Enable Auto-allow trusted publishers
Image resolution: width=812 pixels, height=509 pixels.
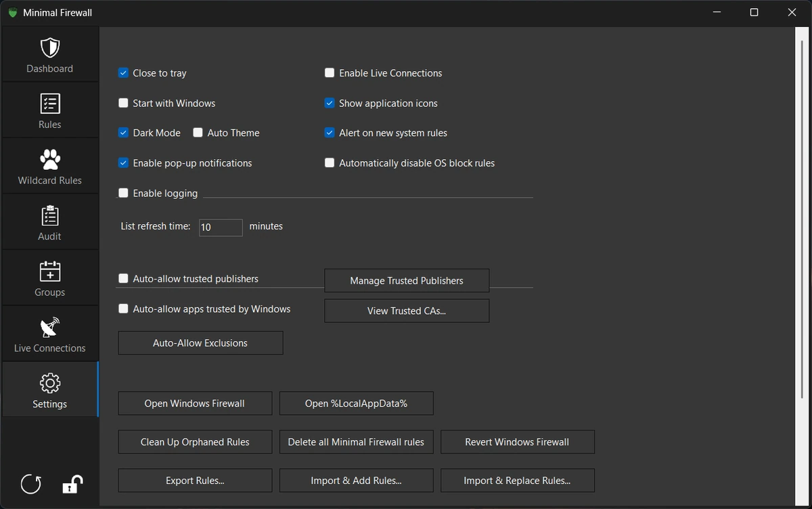tap(123, 278)
